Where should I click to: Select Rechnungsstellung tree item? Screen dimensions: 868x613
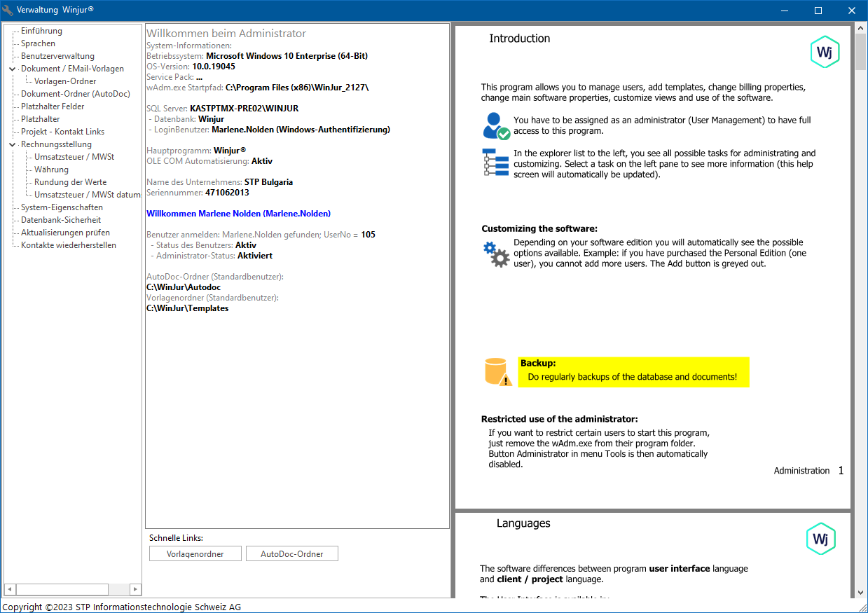pyautogui.click(x=56, y=144)
